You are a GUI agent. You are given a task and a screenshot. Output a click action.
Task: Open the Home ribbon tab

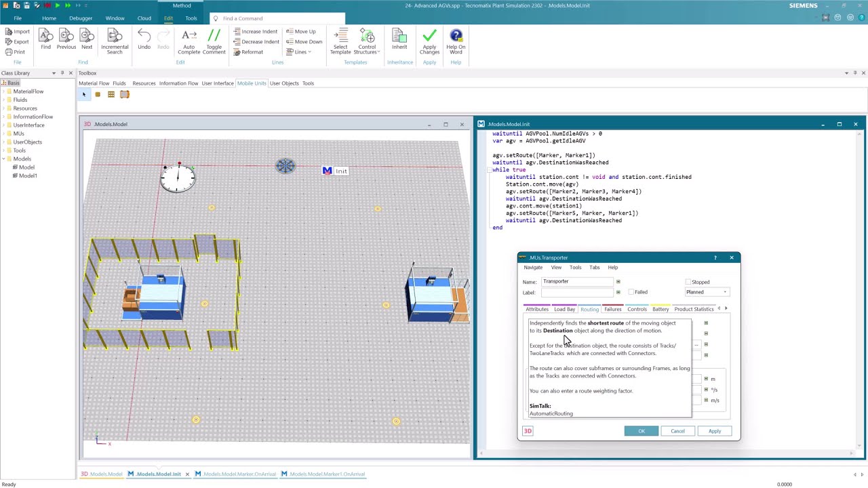[x=49, y=18]
